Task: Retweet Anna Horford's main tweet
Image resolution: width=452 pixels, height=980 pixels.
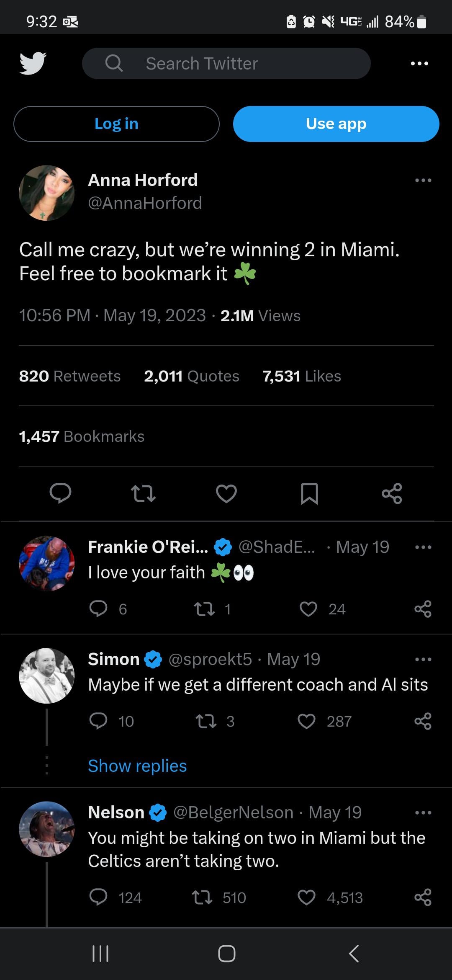Action: 143,493
